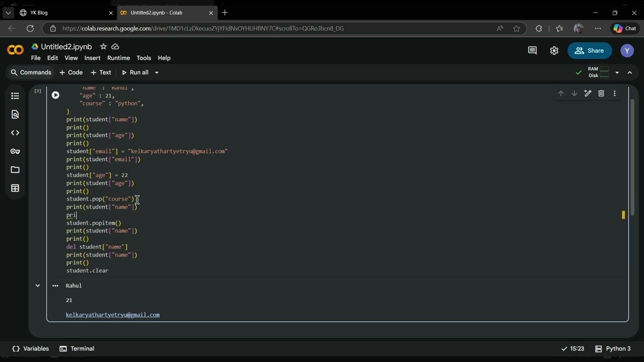The image size is (644, 362).
Task: Open Find and replace sidebar icon
Action: tap(15, 114)
